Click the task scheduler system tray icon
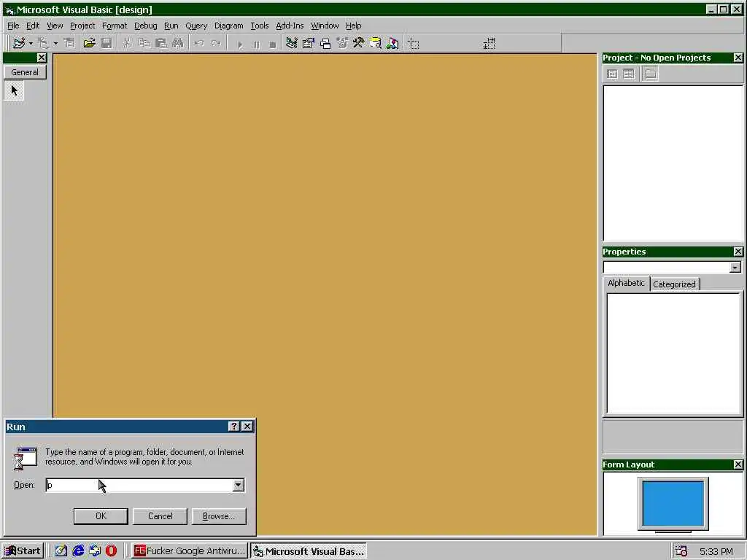747x560 pixels. click(681, 551)
